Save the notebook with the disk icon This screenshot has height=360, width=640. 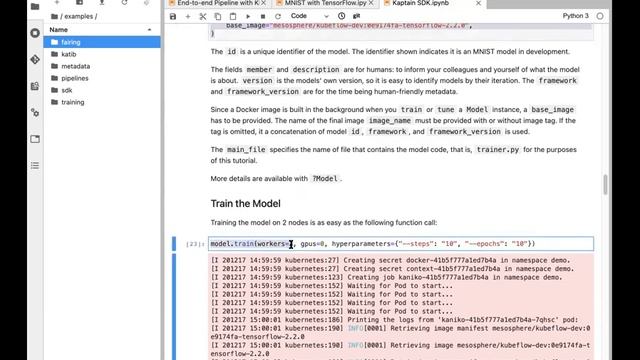click(x=173, y=16)
